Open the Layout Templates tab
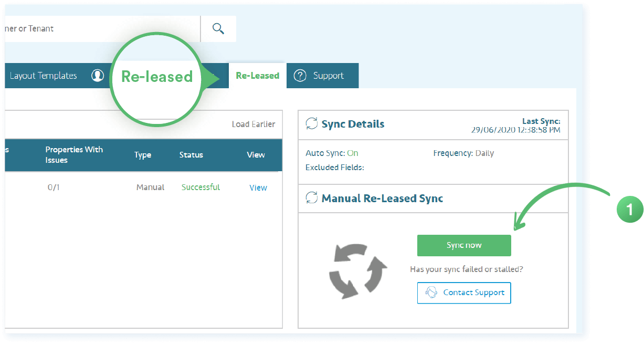The height and width of the screenshot is (344, 644). point(43,76)
